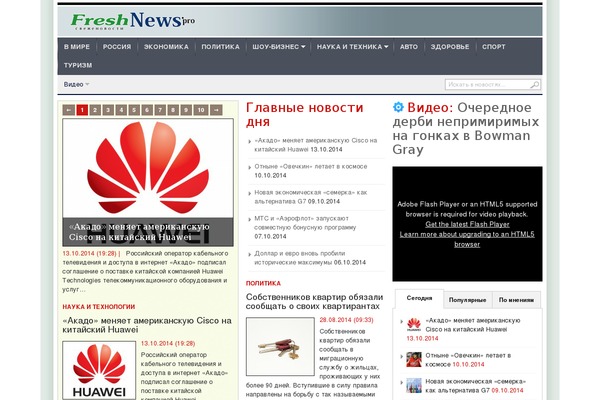Open Сегодня item 'Акадо меняет американскую Cisco'
This screenshot has width=600, height=400.
(473, 325)
